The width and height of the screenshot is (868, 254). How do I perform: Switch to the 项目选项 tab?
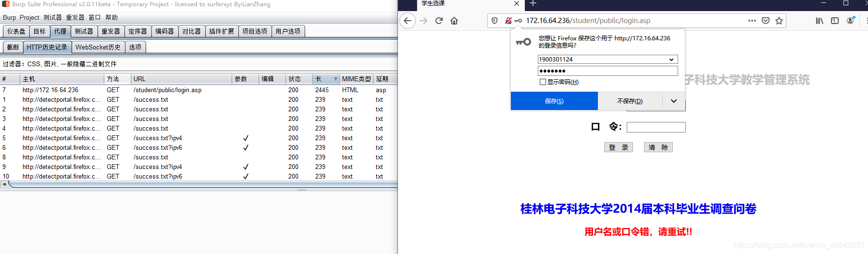[x=255, y=31]
